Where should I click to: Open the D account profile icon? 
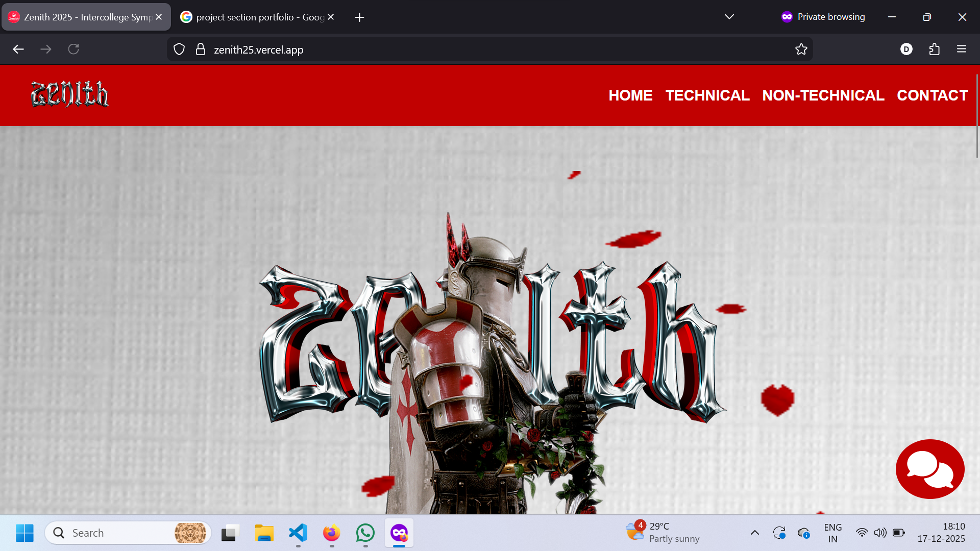tap(906, 49)
